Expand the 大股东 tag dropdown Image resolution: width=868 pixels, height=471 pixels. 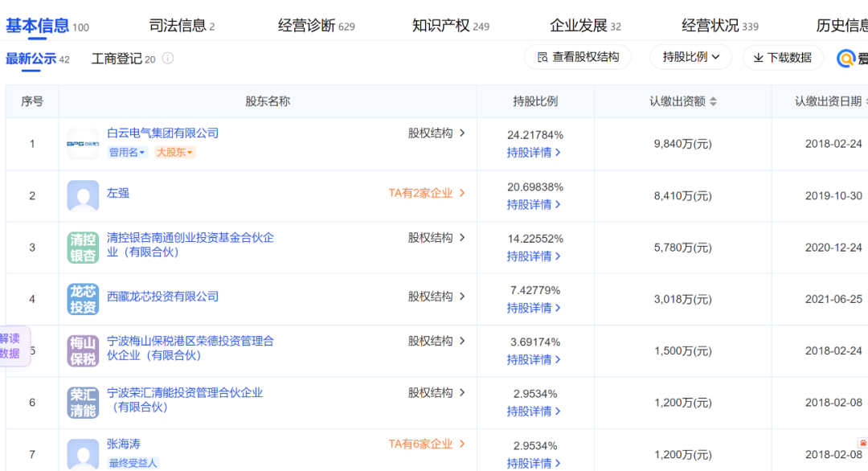[x=174, y=152]
